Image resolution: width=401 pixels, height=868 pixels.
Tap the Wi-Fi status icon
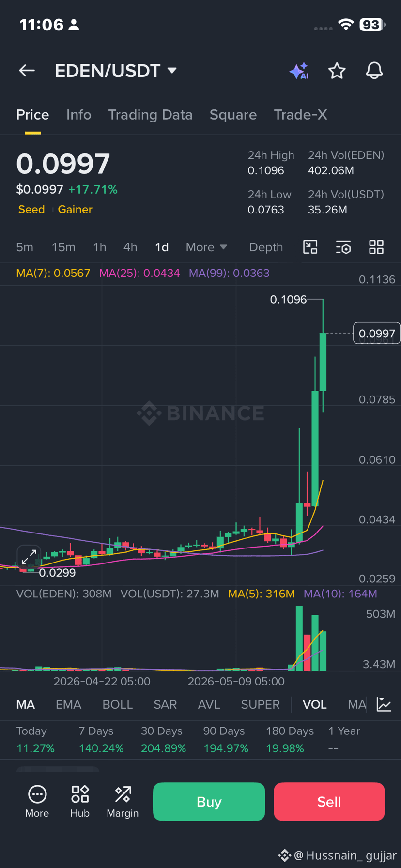346,25
